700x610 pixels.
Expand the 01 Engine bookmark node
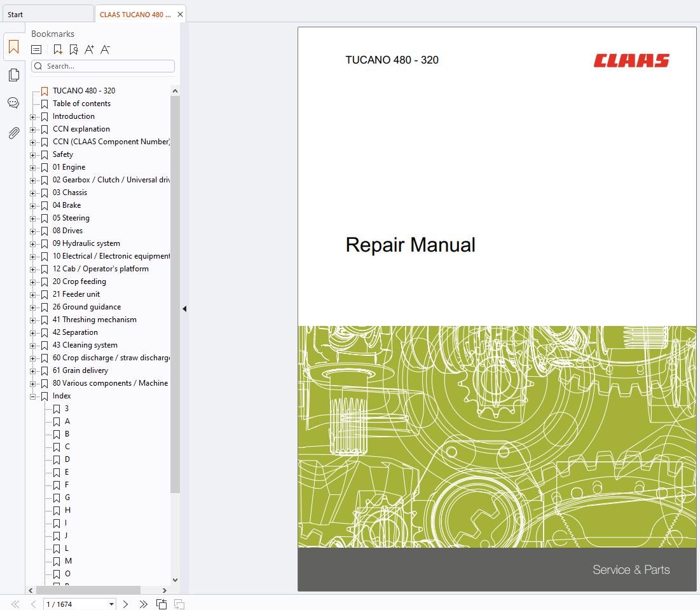pyautogui.click(x=32, y=168)
